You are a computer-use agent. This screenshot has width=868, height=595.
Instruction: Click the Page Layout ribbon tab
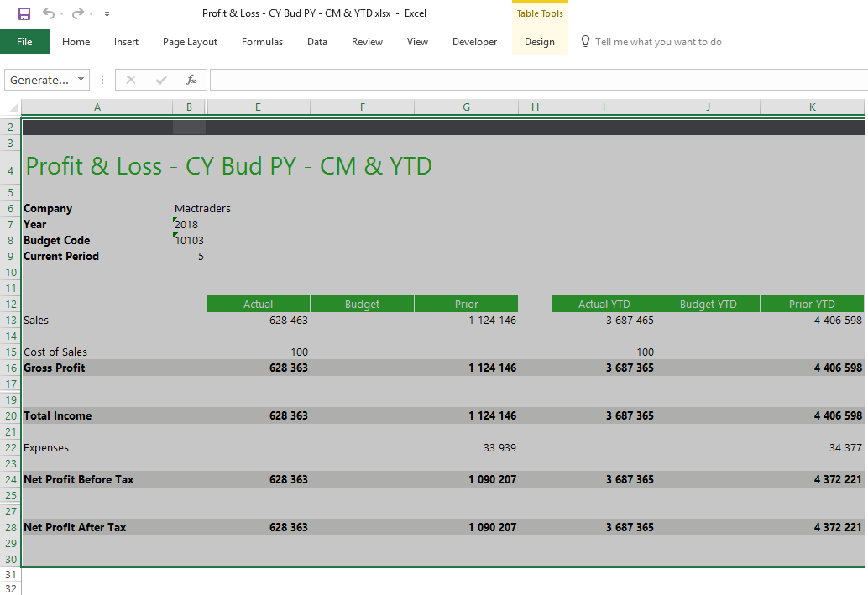pos(190,42)
